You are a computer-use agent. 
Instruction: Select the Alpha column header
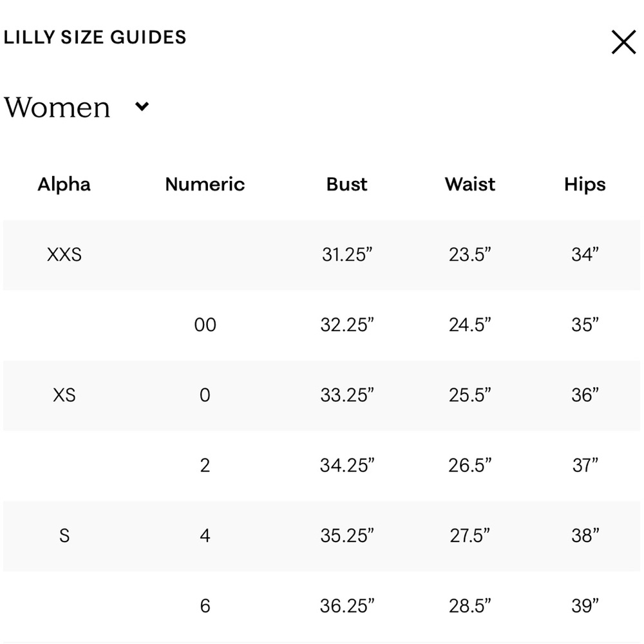click(x=64, y=184)
